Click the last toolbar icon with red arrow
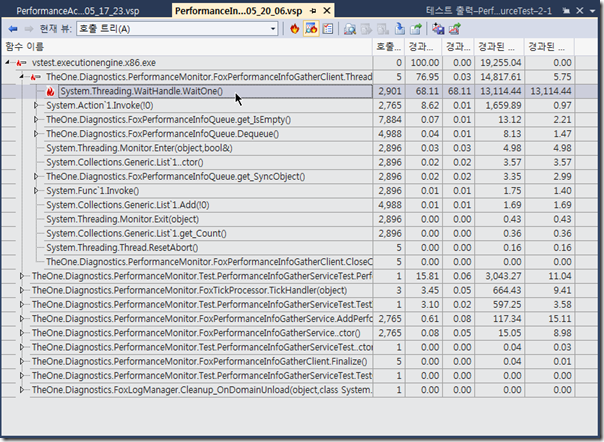 tap(455, 29)
